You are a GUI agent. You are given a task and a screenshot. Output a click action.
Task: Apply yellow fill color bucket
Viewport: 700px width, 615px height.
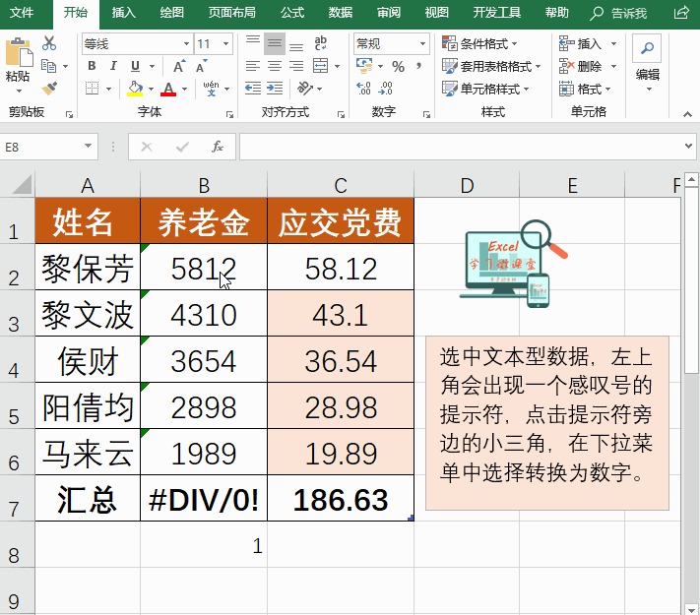coord(135,89)
